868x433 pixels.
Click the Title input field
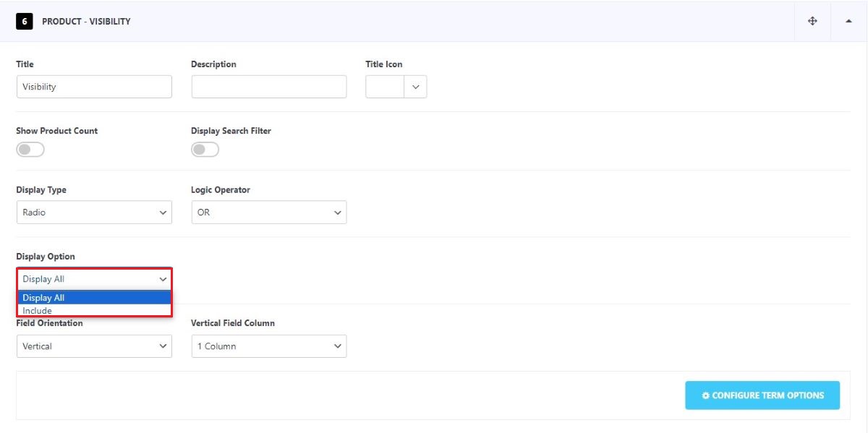pyautogui.click(x=94, y=87)
